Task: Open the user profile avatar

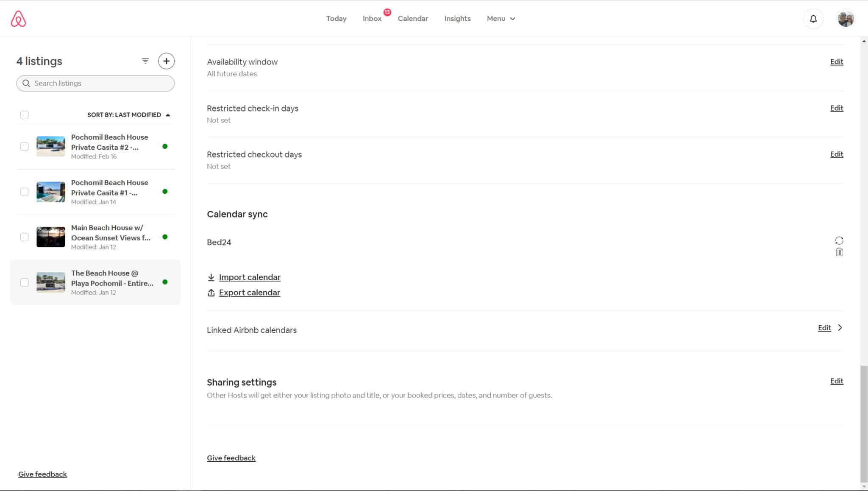Action: (x=845, y=19)
